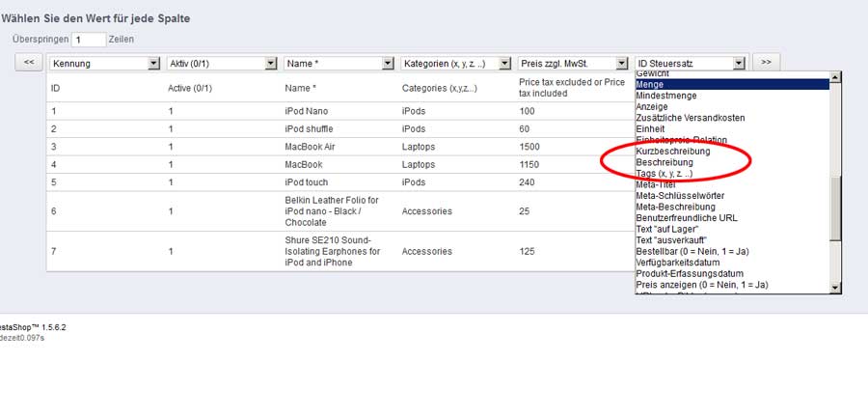Click the previous columns << button
Image resolution: width=868 pixels, height=417 pixels.
coord(29,62)
